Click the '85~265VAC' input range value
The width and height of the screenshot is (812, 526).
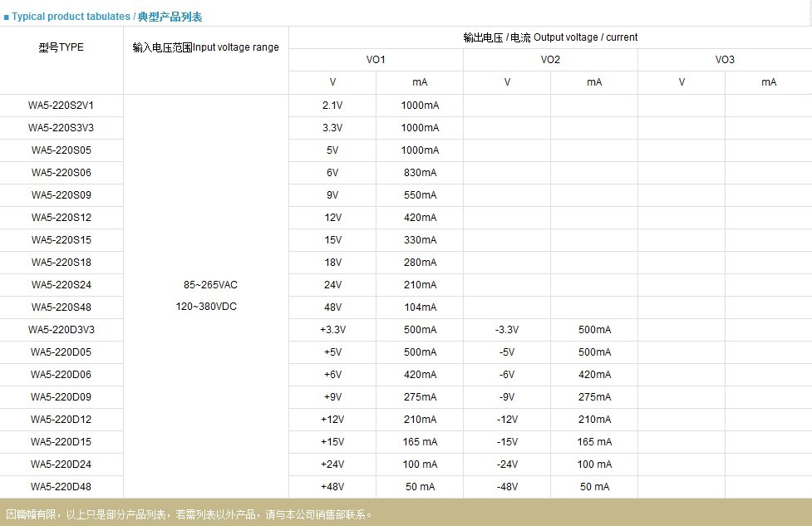(210, 285)
